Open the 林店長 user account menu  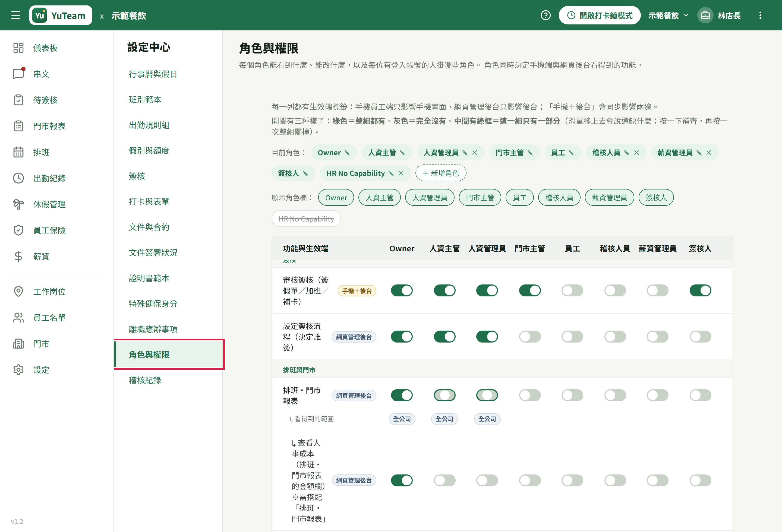click(x=719, y=15)
